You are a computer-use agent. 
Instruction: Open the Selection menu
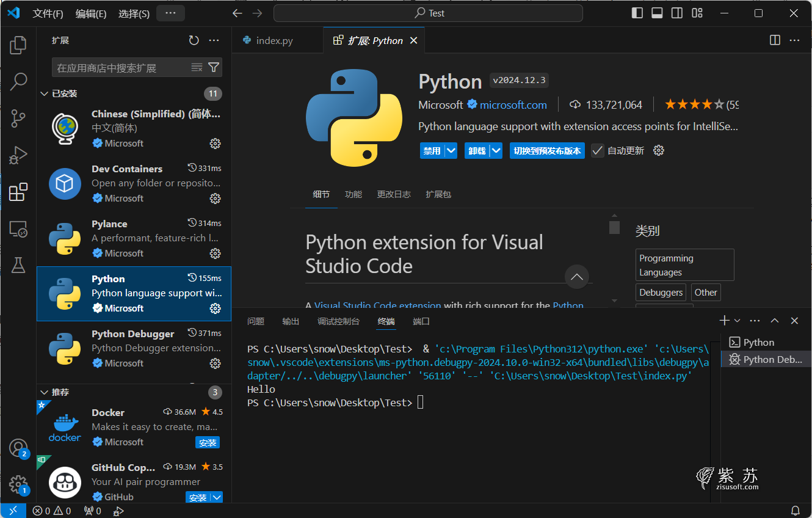[x=134, y=13]
